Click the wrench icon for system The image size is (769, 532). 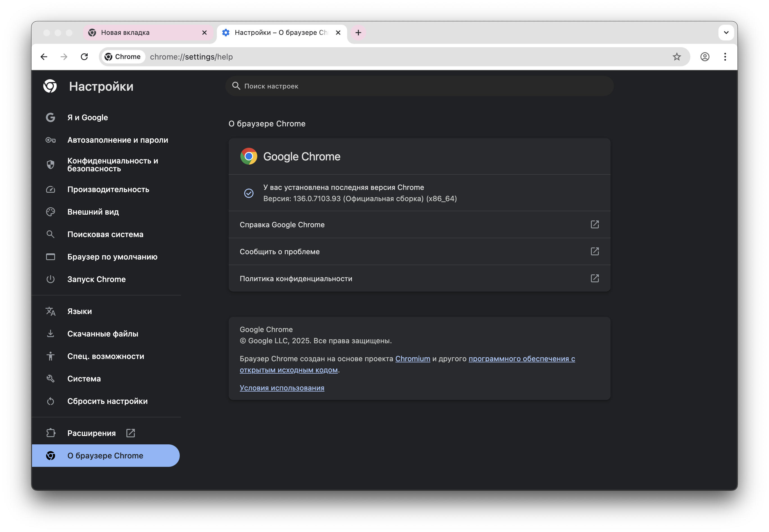click(x=50, y=379)
